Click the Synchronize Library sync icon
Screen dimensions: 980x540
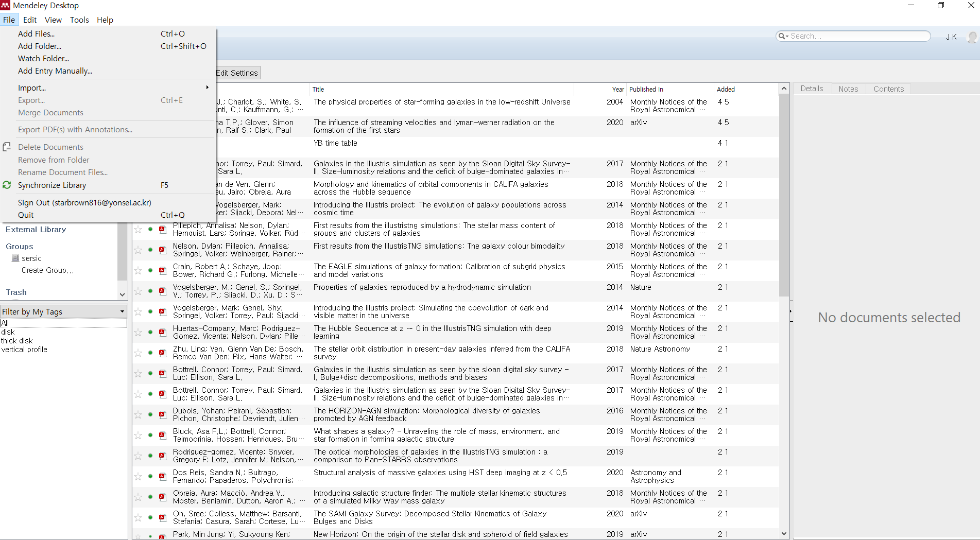pos(7,185)
